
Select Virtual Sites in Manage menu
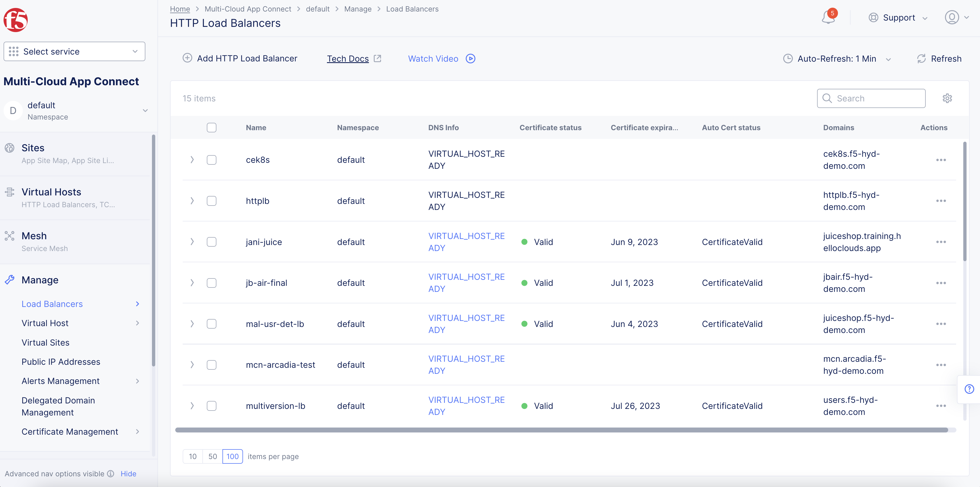46,343
